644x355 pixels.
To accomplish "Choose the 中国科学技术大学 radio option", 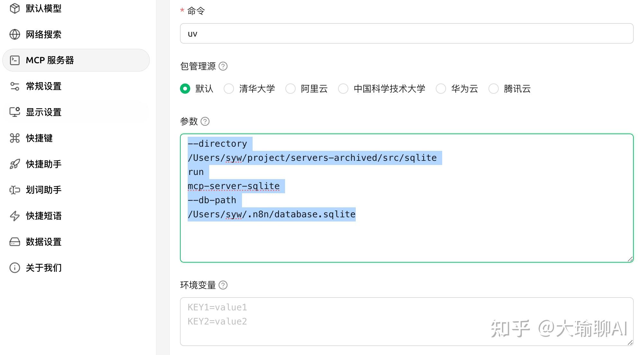I will pos(343,89).
